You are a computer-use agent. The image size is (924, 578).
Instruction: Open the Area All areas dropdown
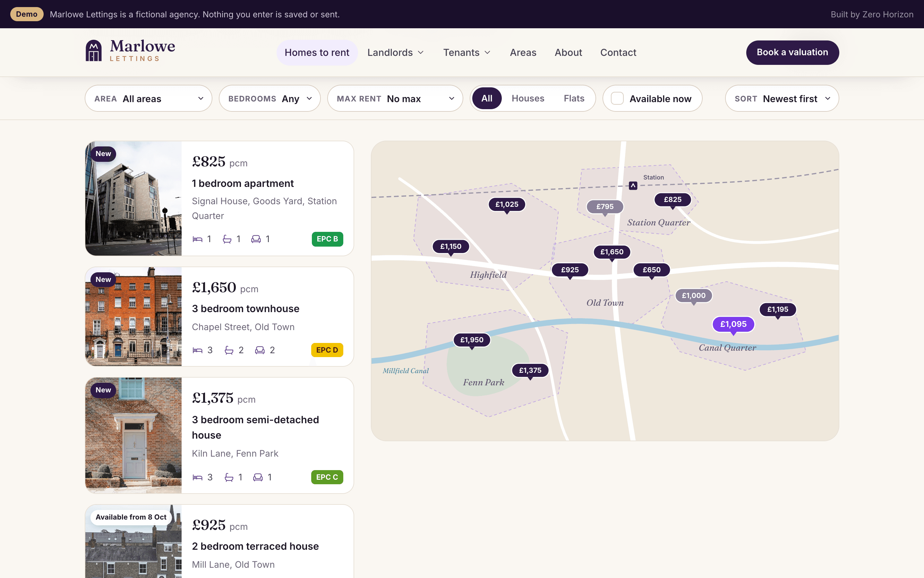click(149, 99)
